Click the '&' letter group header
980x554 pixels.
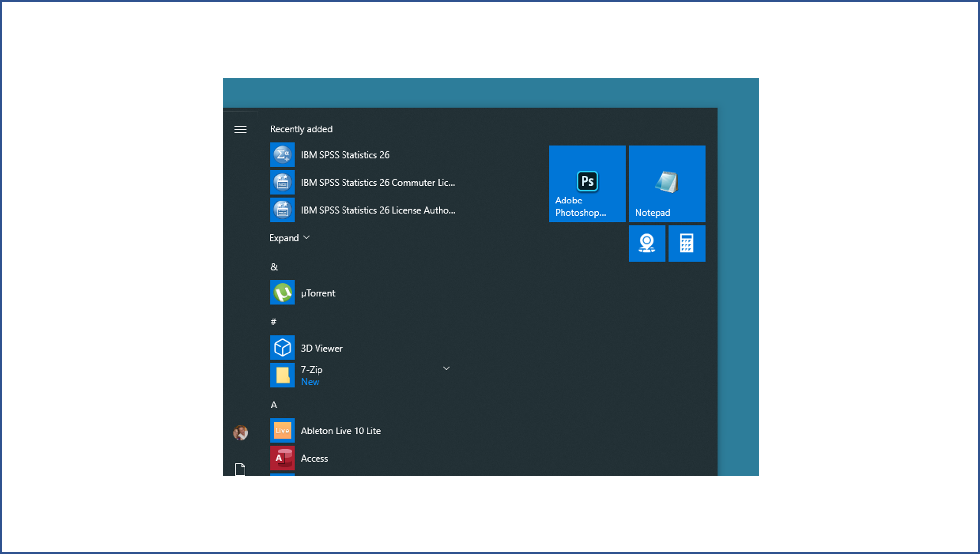coord(274,267)
